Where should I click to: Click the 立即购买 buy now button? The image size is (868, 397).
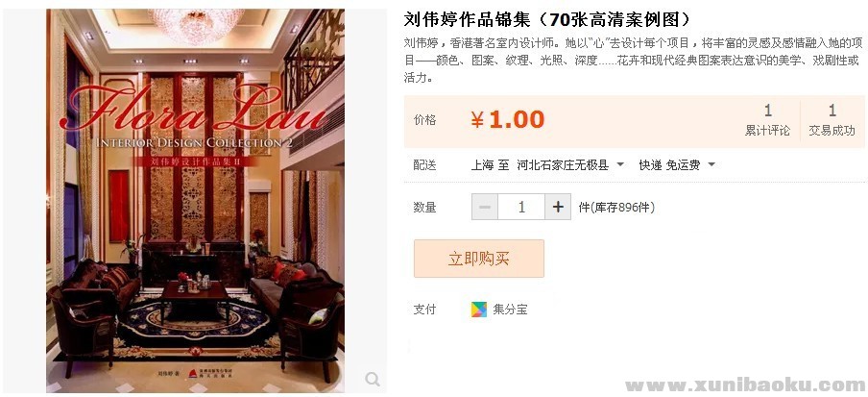pyautogui.click(x=479, y=259)
